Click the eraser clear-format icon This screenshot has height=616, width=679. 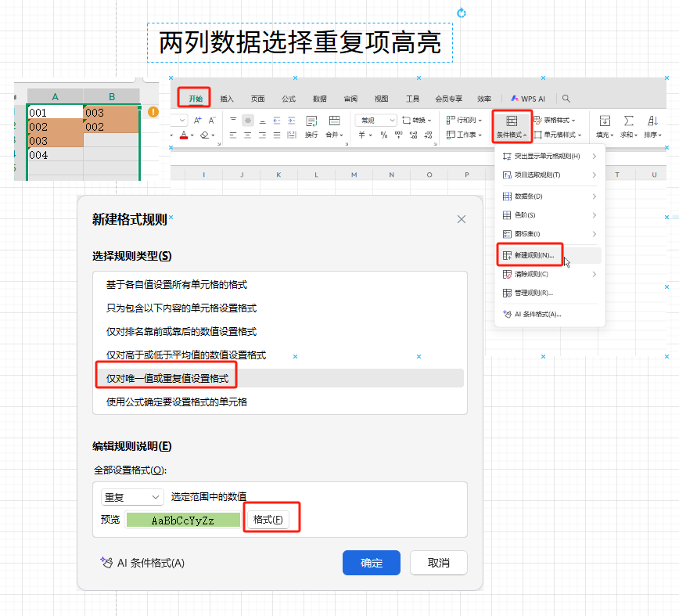tap(205, 135)
